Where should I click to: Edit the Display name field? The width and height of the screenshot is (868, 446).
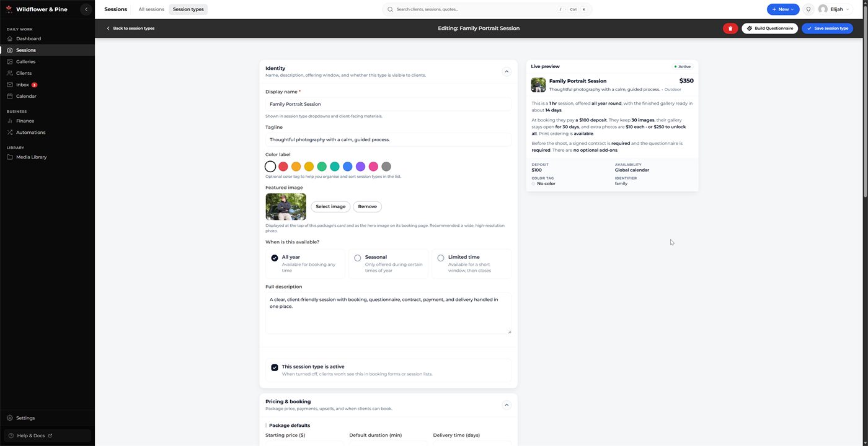point(388,104)
